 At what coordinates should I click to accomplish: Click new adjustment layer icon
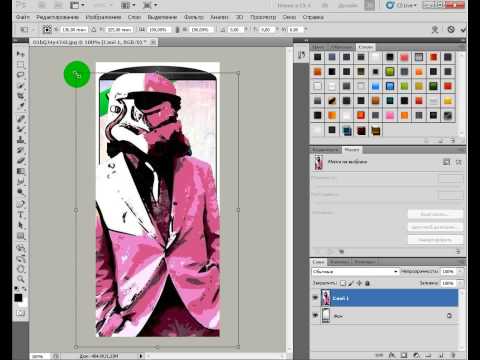tap(416, 356)
